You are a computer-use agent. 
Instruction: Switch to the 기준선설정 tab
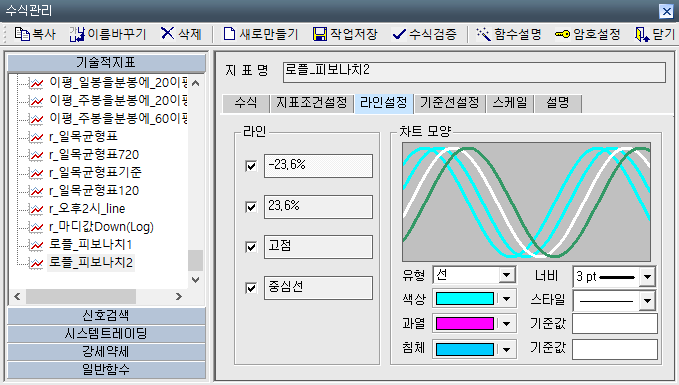coord(449,103)
